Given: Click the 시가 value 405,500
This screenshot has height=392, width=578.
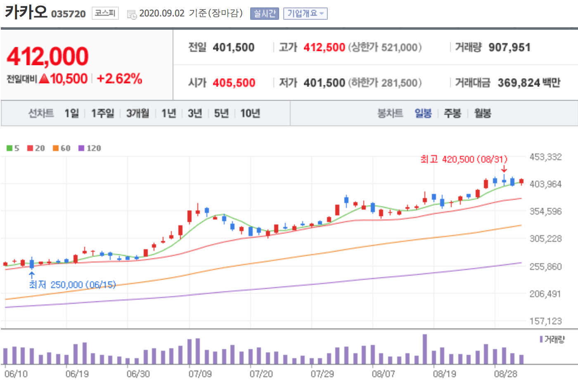Looking at the screenshot, I should point(234,83).
